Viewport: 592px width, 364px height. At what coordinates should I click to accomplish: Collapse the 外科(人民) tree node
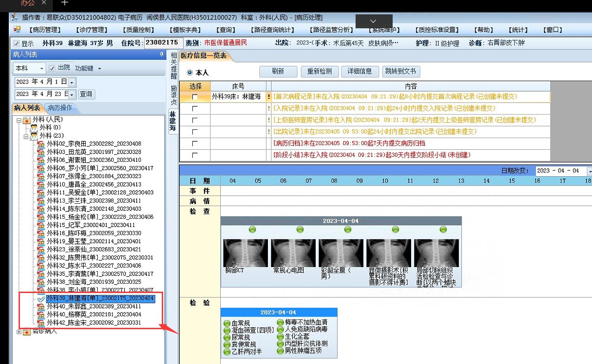point(19,120)
